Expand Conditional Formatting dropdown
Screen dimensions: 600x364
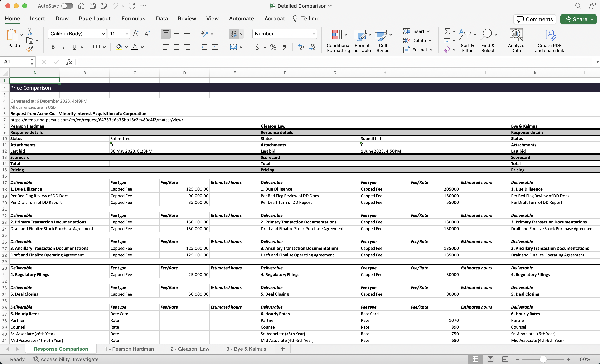[346, 35]
